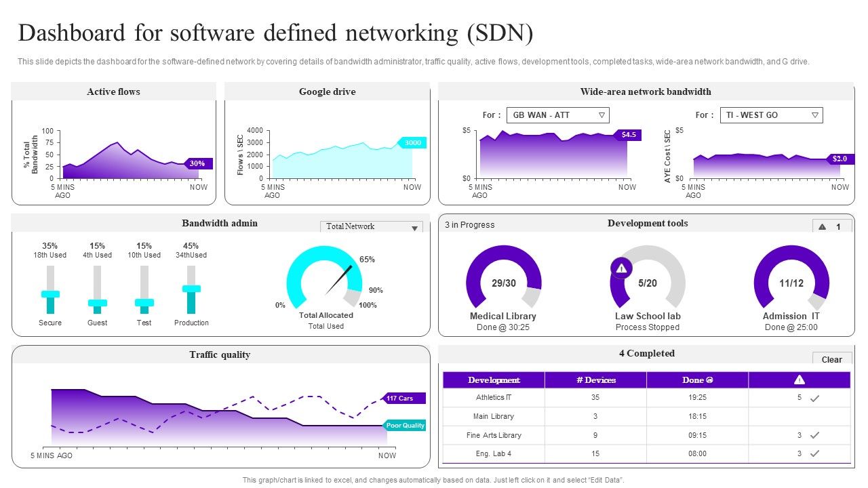Viewport: 868px width, 488px height.
Task: Click the 3 in Progress label
Action: (470, 225)
